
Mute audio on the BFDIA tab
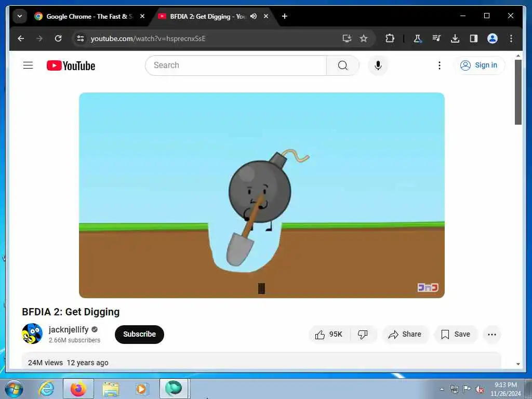pos(254,16)
